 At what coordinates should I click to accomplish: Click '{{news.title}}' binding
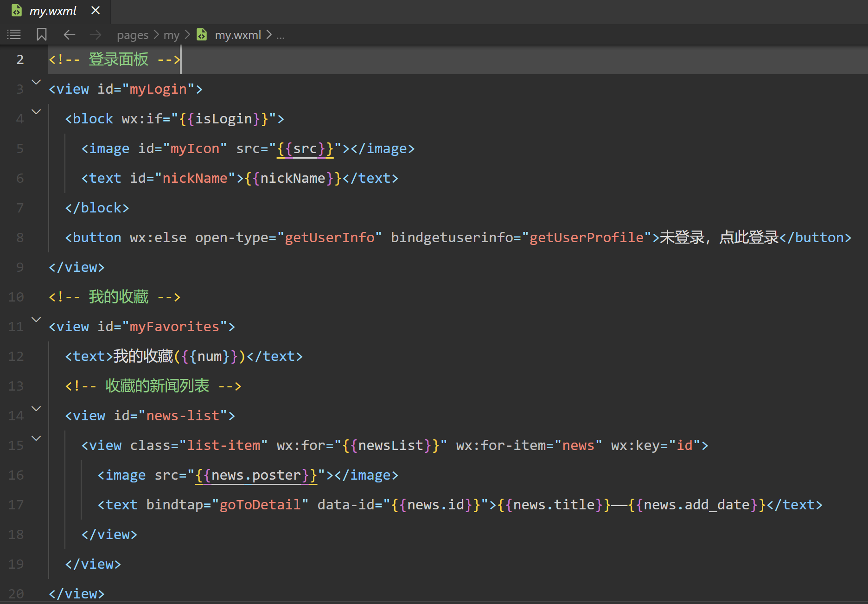coord(554,505)
